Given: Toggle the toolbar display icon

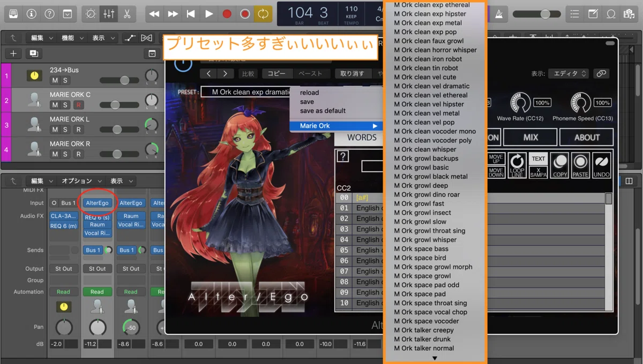Looking at the screenshot, I should pos(67,14).
